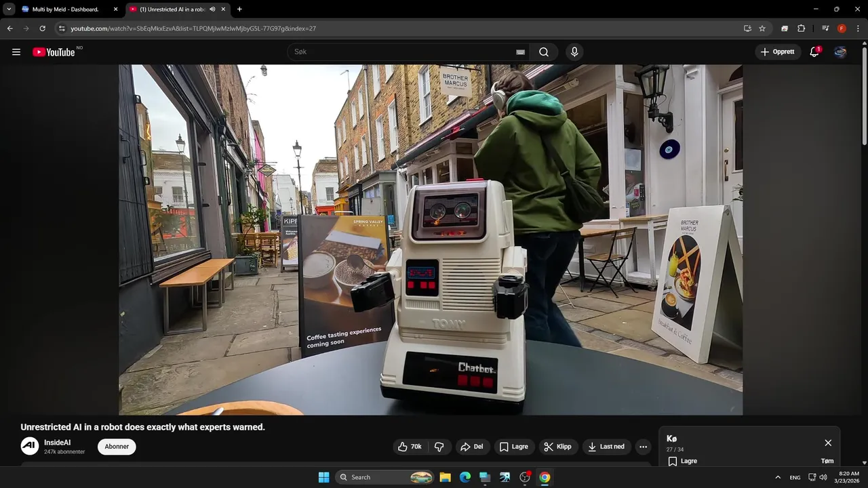Open the Chrome extensions puzzle icon
Image resolution: width=868 pixels, height=488 pixels.
coord(801,28)
